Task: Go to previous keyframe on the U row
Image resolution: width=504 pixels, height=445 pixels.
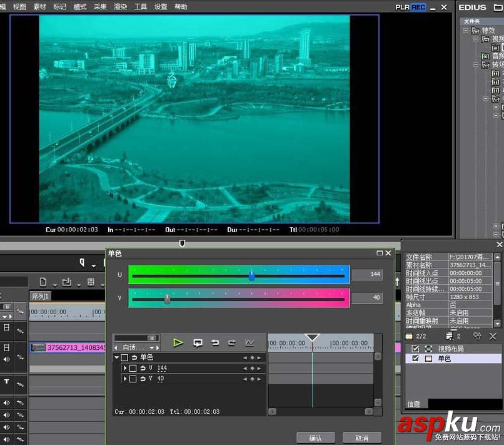Action: pyautogui.click(x=245, y=369)
